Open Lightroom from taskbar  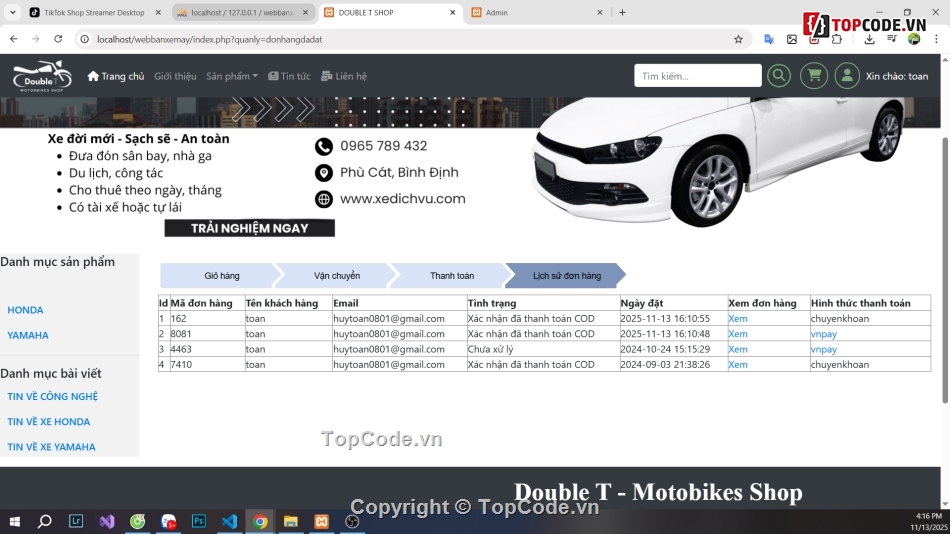76,521
